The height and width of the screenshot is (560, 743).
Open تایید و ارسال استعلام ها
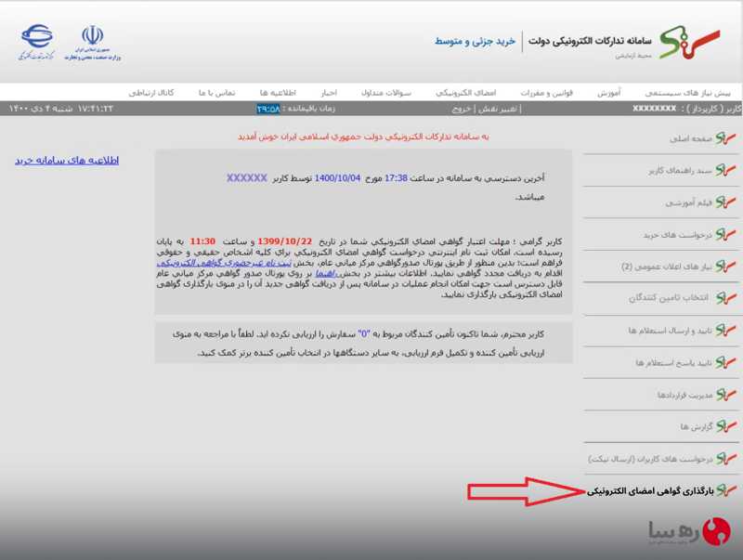click(670, 331)
